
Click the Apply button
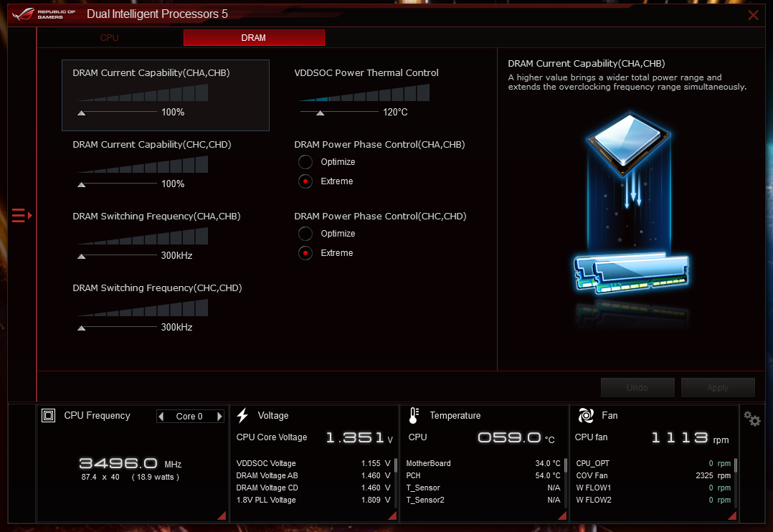[718, 388]
